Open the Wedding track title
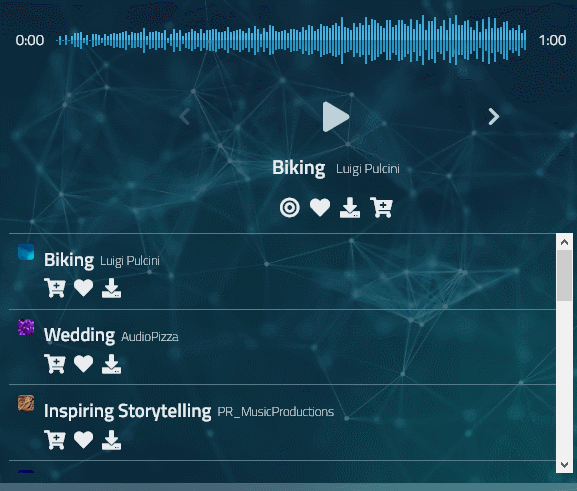Screen dimensions: 577x491 pos(79,335)
